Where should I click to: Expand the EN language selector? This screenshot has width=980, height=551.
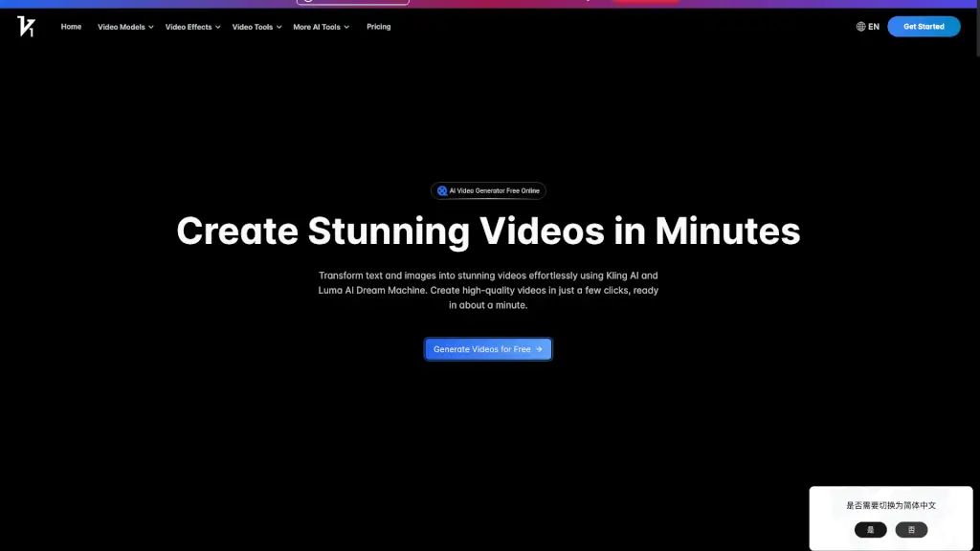click(869, 27)
